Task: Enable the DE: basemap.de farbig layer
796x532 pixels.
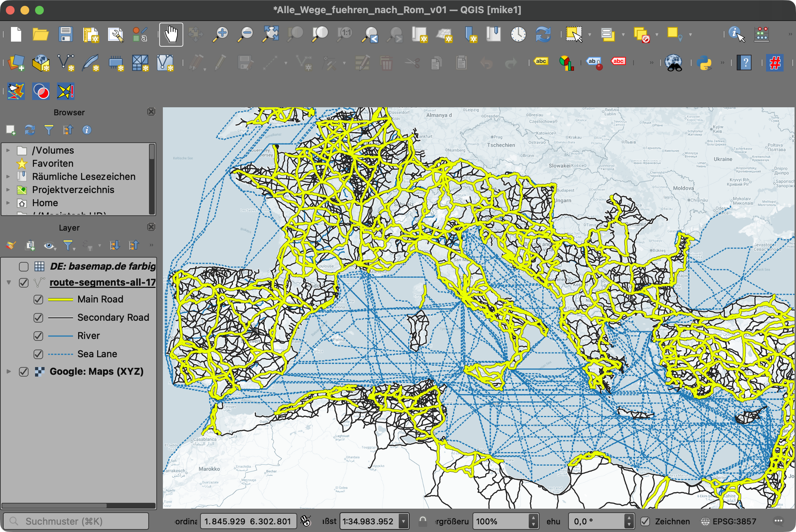Action: 24,267
